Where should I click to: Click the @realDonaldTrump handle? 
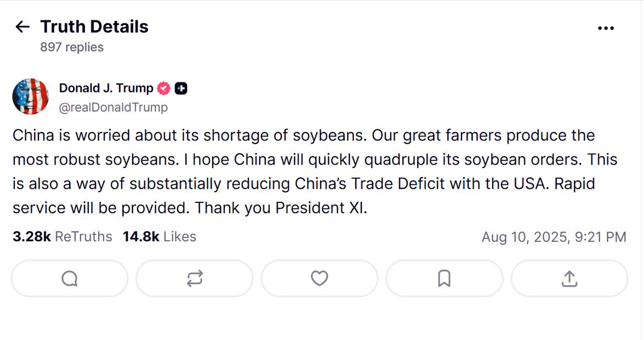point(113,107)
